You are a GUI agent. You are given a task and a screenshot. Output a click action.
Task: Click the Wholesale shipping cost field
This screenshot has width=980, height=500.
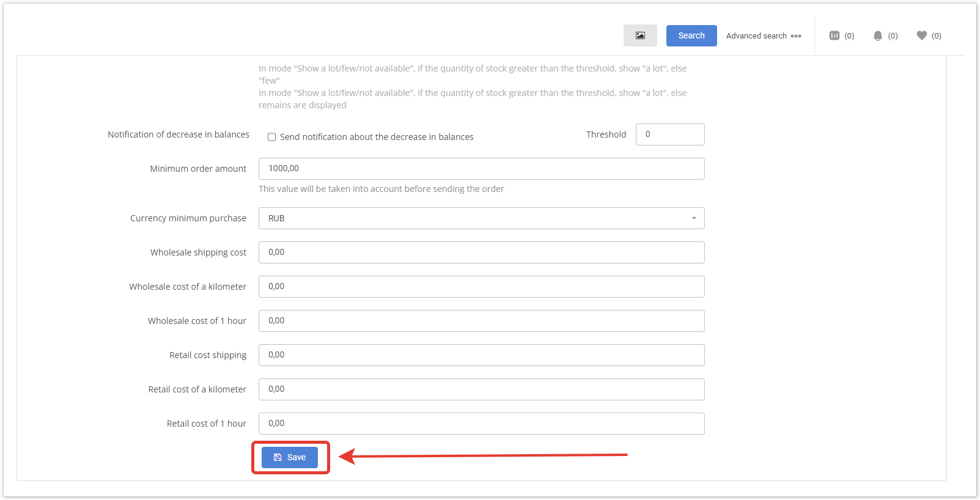click(481, 252)
